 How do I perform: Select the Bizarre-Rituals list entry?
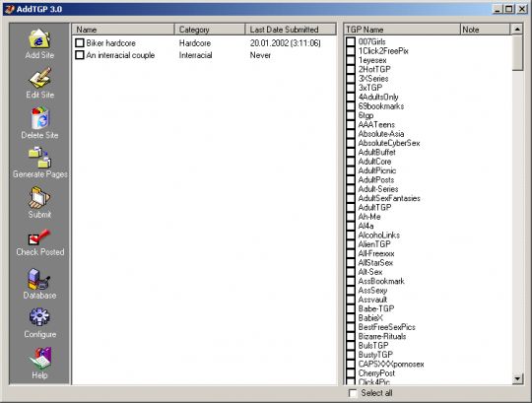coord(382,336)
